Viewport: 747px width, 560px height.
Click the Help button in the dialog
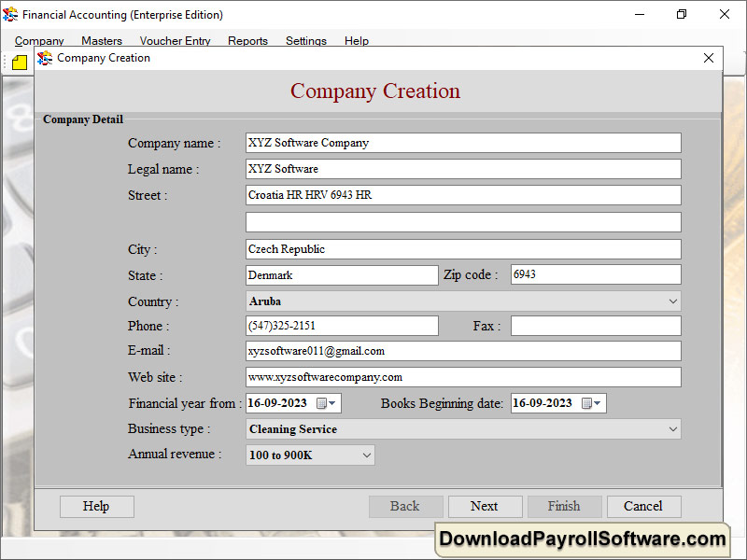click(x=96, y=506)
